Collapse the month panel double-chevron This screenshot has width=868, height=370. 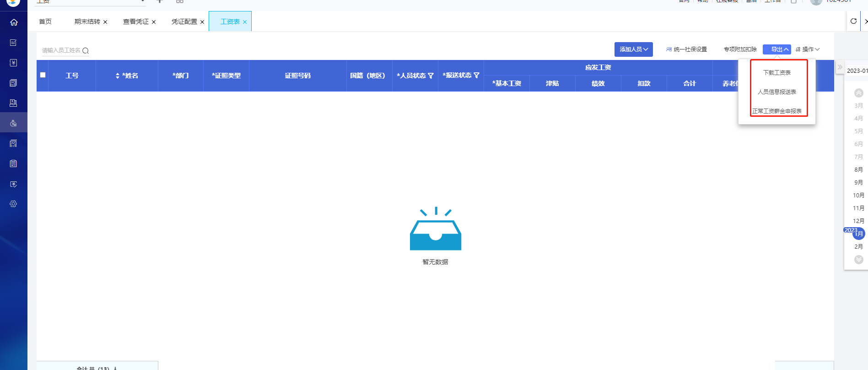(840, 67)
